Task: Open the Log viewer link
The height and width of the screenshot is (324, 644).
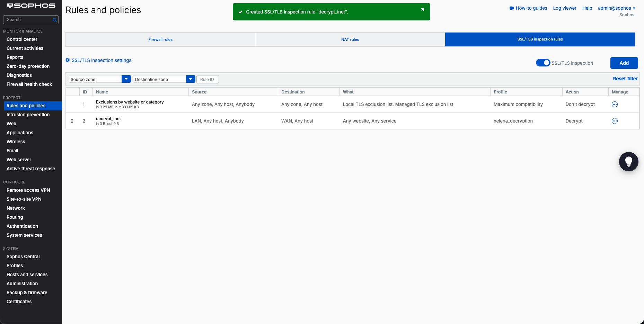Action: (565, 8)
